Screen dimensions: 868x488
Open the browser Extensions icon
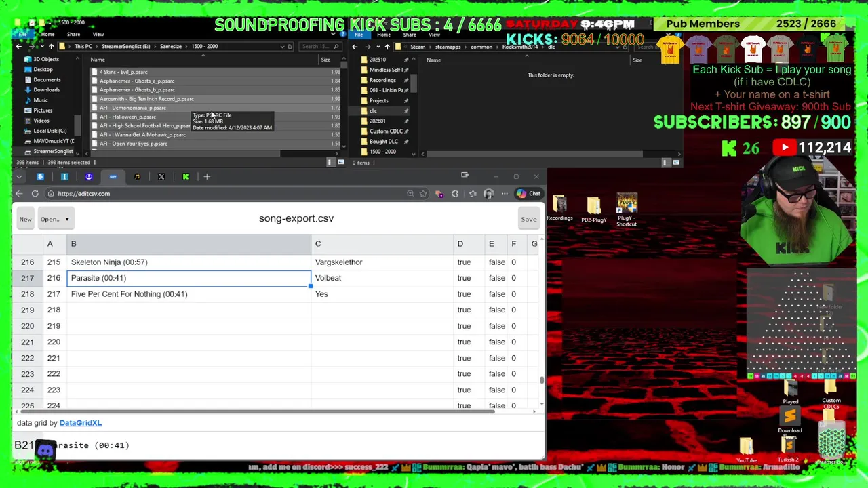coord(455,194)
